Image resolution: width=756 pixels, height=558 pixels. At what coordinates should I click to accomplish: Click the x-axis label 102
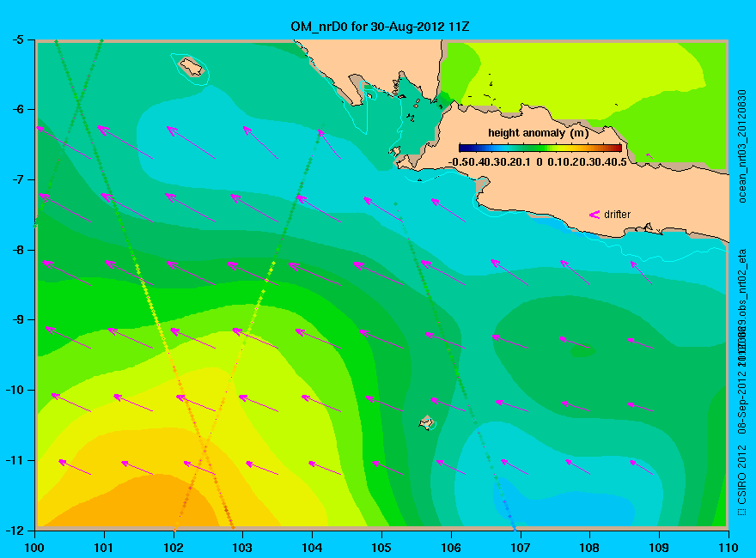point(173,548)
